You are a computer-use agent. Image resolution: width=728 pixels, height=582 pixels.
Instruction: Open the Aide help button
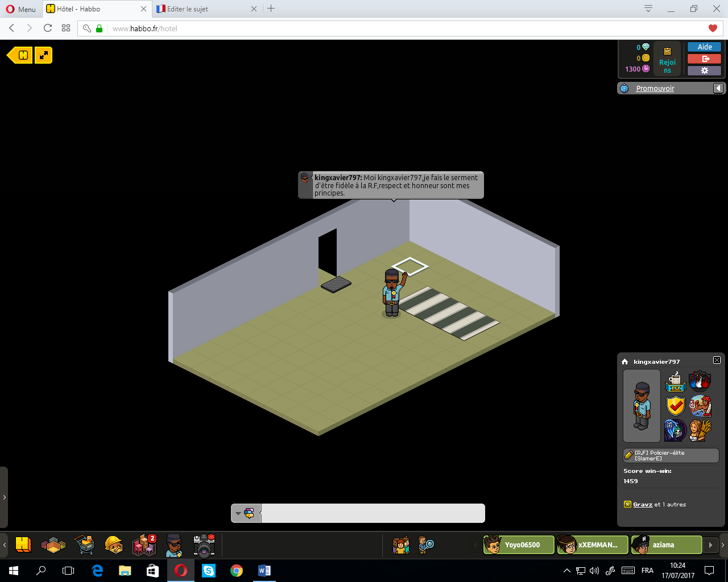[704, 47]
